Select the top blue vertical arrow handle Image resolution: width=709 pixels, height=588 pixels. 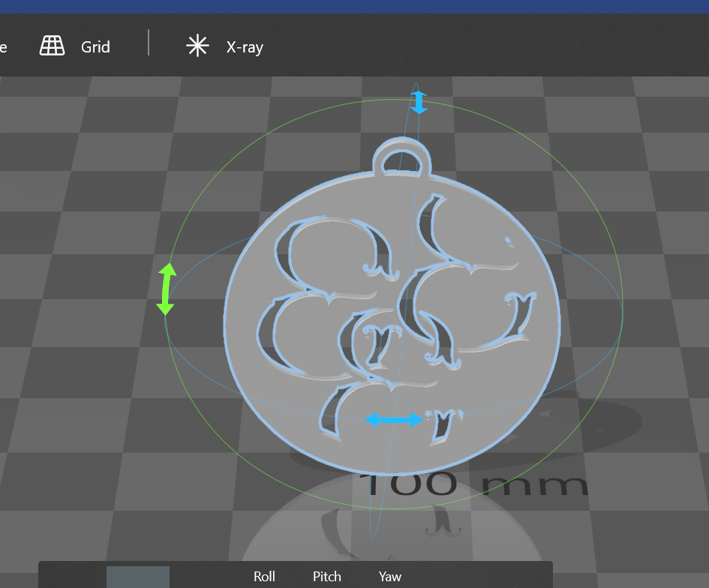tap(419, 102)
